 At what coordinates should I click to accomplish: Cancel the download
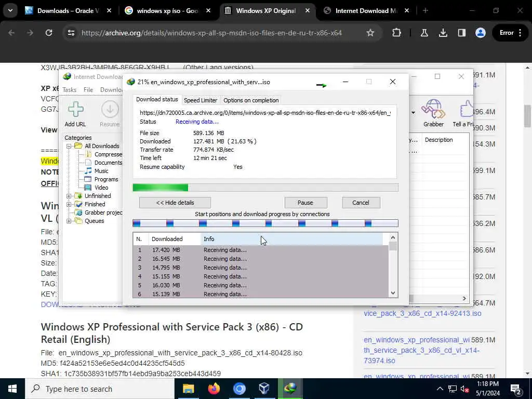tap(361, 203)
